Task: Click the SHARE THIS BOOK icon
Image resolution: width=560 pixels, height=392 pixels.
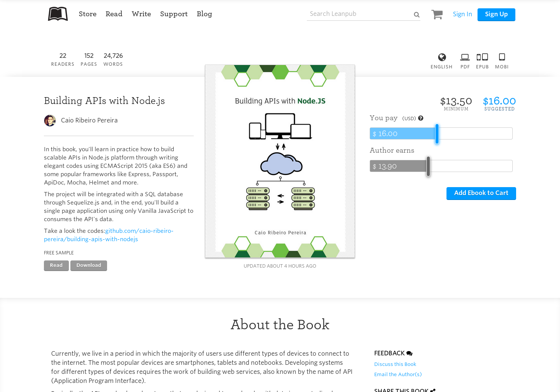Action: pyautogui.click(x=432, y=390)
